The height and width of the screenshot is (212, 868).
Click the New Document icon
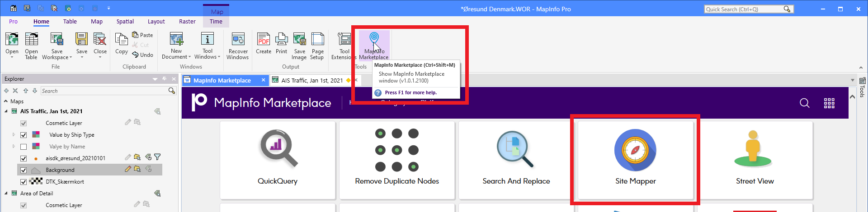pyautogui.click(x=176, y=39)
